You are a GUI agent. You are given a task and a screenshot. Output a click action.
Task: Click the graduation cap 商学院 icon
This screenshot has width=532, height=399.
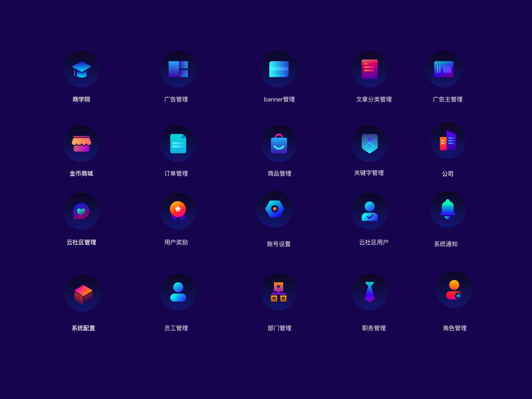[81, 69]
